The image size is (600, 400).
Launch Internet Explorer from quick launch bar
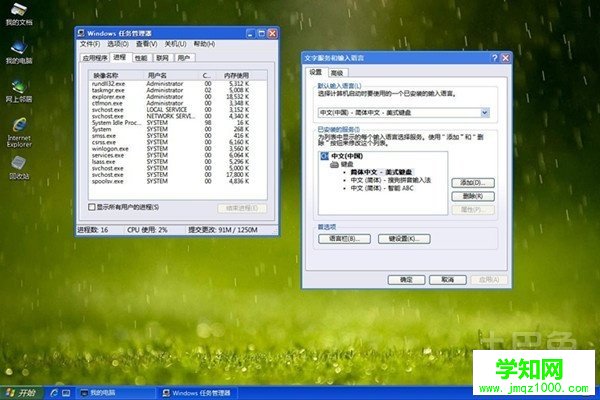[54, 393]
